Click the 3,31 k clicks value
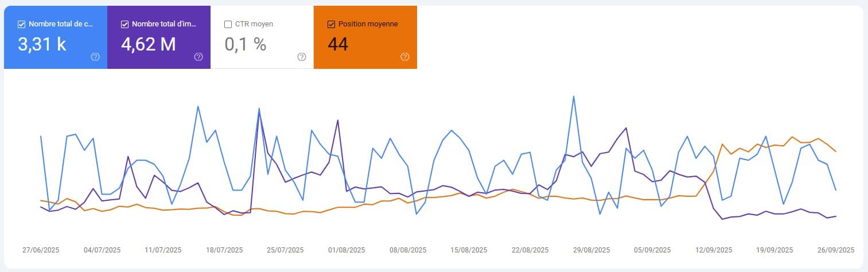 [x=42, y=44]
